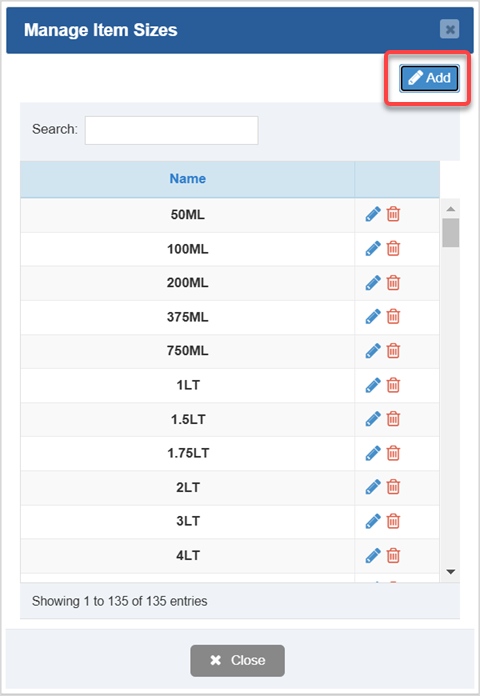Image resolution: width=480 pixels, height=696 pixels.
Task: Click the vertical scrollbar thumb
Action: pyautogui.click(x=451, y=233)
